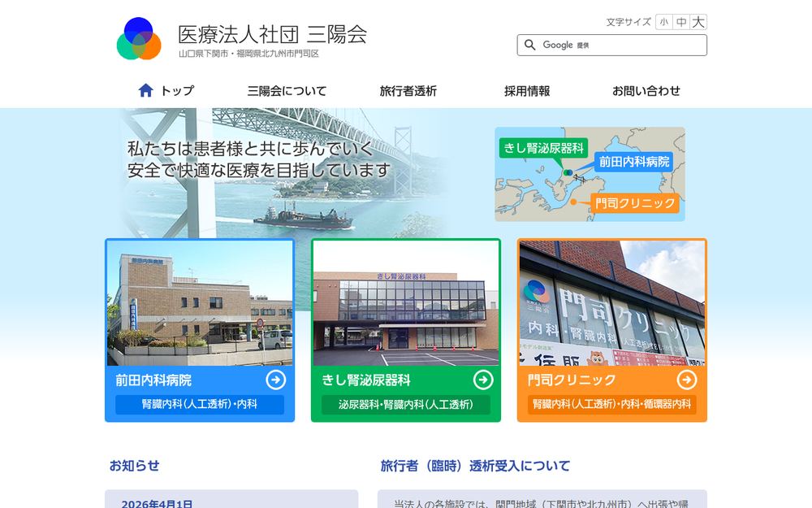The height and width of the screenshot is (508, 812).
Task: Click 腎臓内科(人工透析)・内科・循環器内科 label
Action: [x=612, y=404]
